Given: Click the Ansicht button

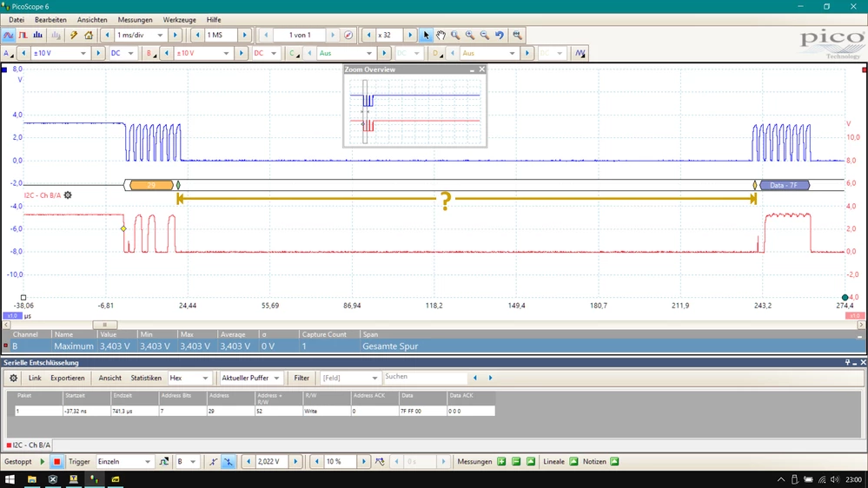Looking at the screenshot, I should point(109,378).
